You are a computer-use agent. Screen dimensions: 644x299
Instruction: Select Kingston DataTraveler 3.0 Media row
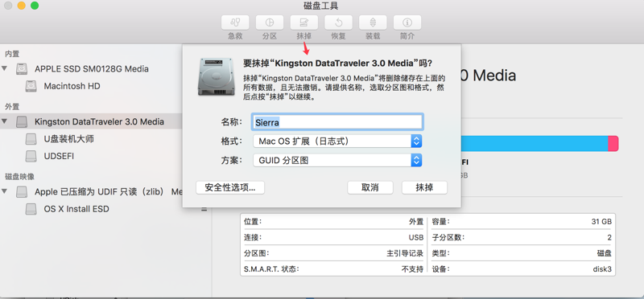91,122
